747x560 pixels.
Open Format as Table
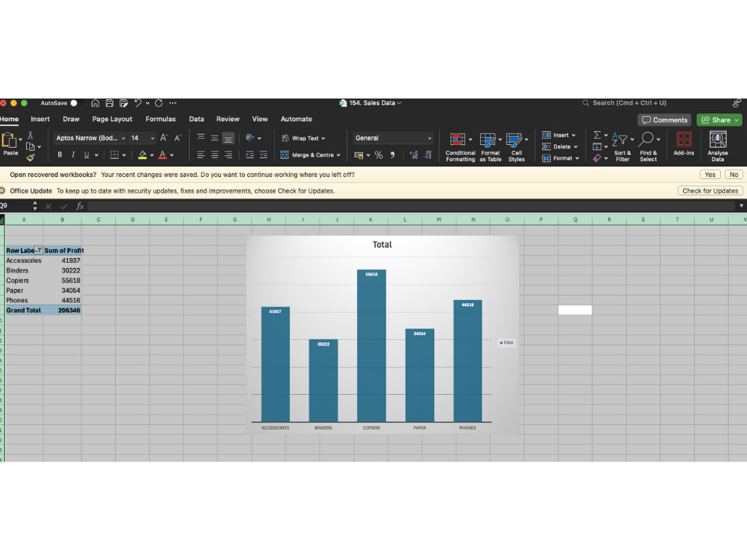coord(490,147)
